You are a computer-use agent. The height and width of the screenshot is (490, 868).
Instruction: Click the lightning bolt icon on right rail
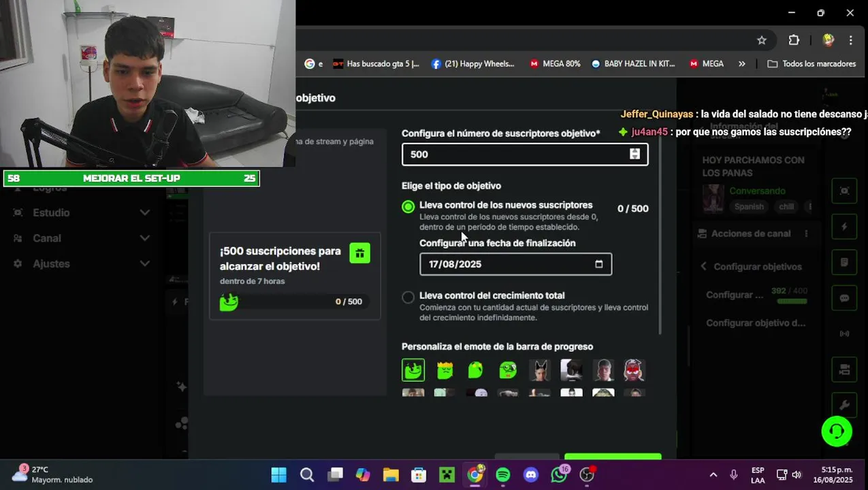coord(844,227)
